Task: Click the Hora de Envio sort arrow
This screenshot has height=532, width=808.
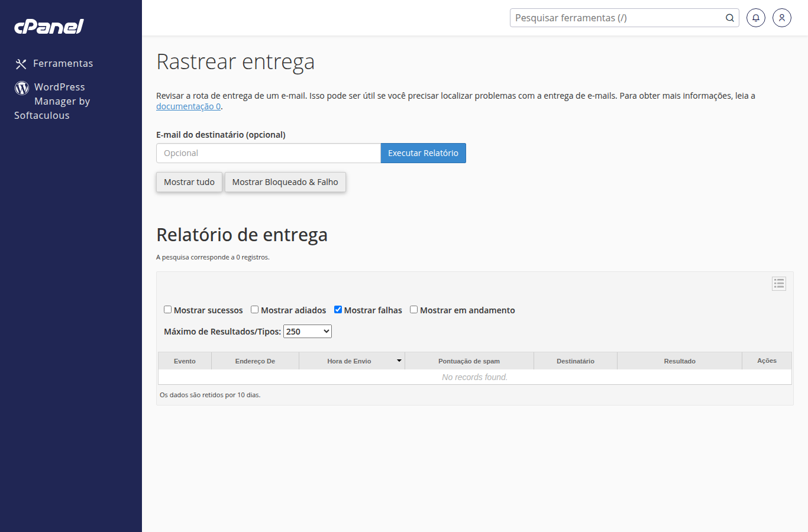Action: (x=399, y=361)
